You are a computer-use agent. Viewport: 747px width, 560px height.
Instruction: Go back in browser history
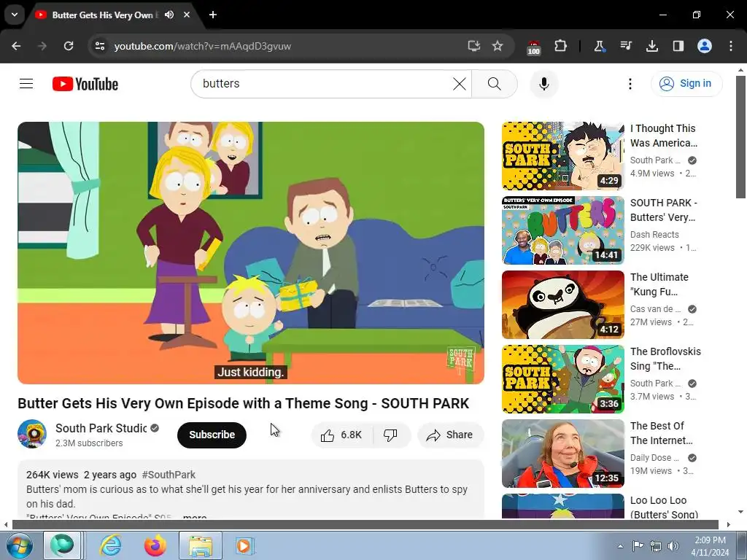16,46
